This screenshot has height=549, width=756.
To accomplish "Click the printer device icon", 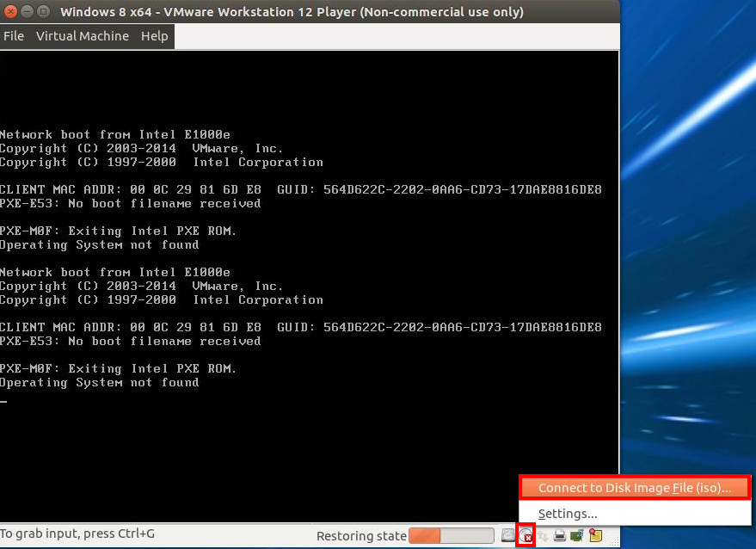I will (x=559, y=535).
